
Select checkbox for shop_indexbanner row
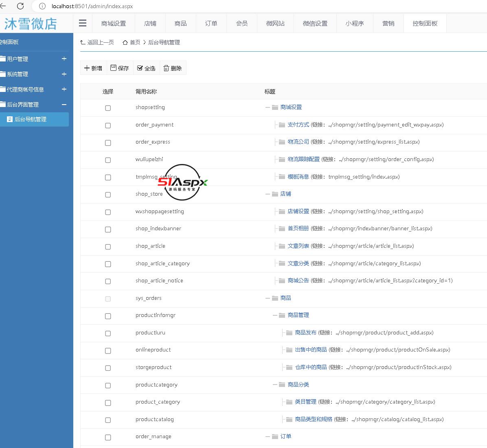click(108, 229)
